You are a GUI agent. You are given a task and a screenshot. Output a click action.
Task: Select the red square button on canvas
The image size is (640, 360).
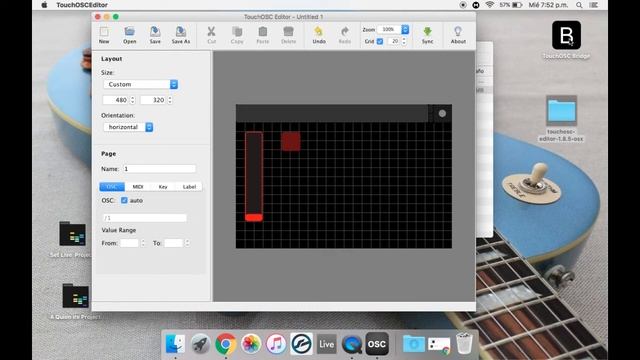point(291,141)
